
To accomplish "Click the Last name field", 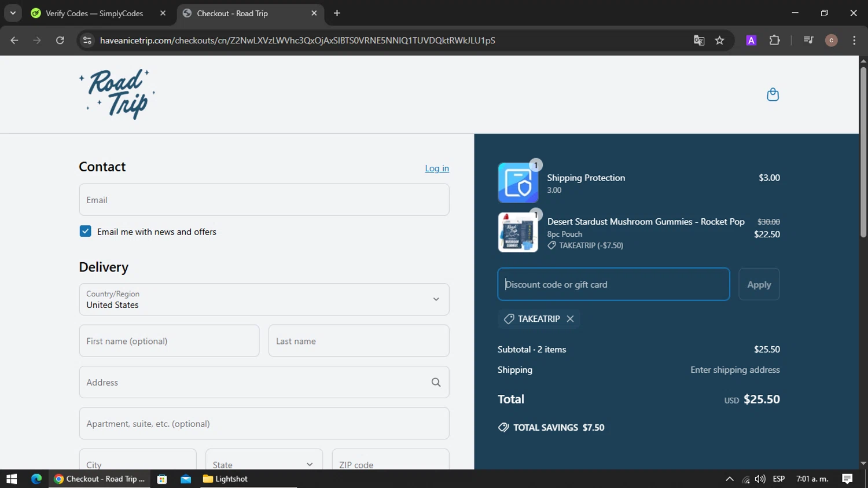I will point(359,341).
